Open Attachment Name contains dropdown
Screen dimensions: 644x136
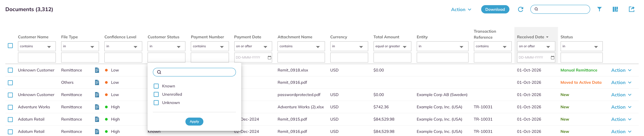pos(301,46)
